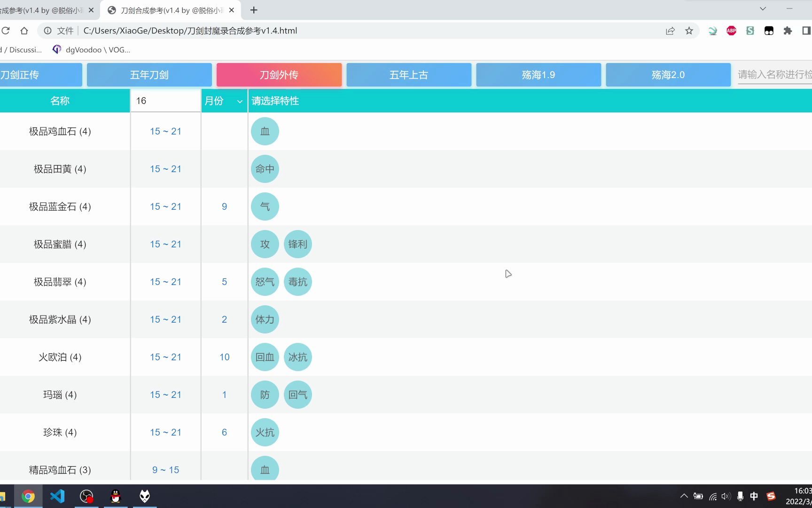This screenshot has height=508, width=812.
Task: Click the 火抗 trait chip
Action: pos(265,432)
